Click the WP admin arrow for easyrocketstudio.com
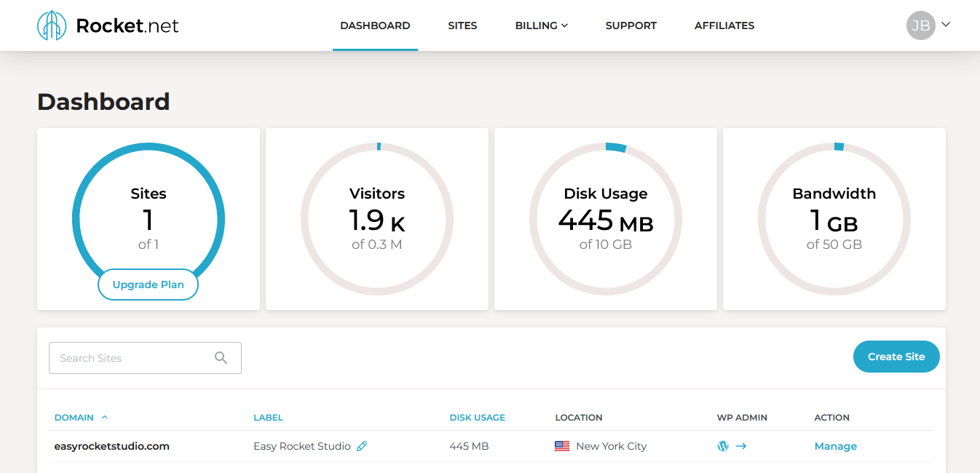The image size is (980, 473). [x=741, y=446]
